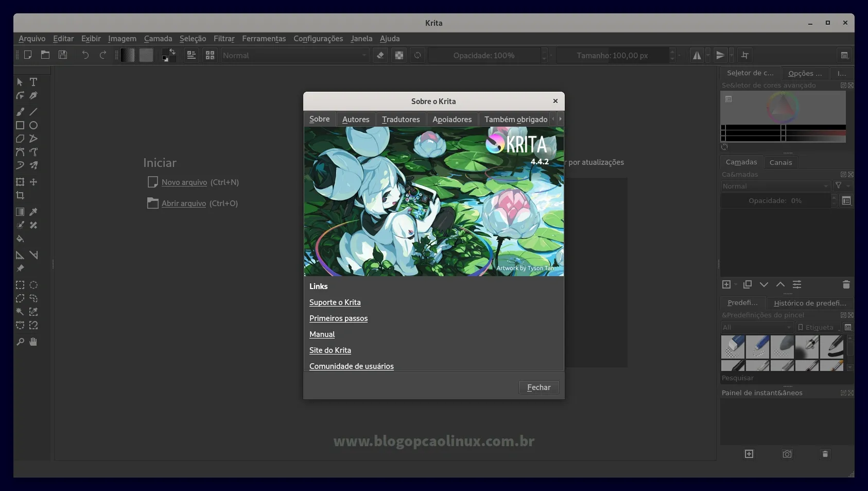
Task: Click the Fechar button
Action: pyautogui.click(x=539, y=387)
